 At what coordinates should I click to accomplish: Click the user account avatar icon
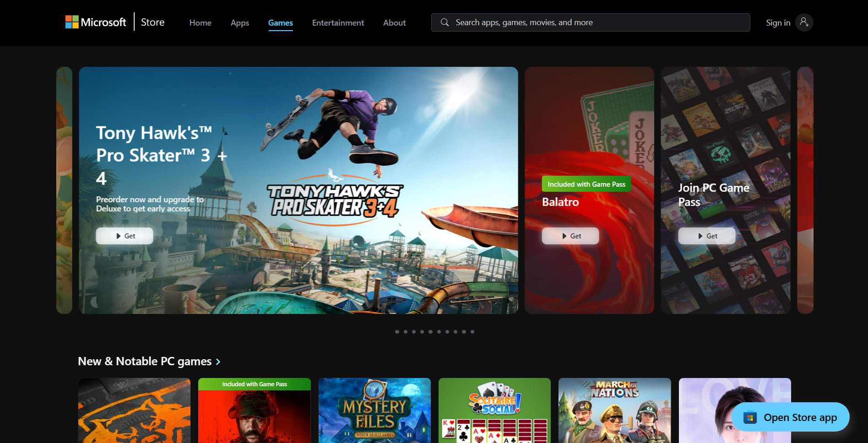804,22
